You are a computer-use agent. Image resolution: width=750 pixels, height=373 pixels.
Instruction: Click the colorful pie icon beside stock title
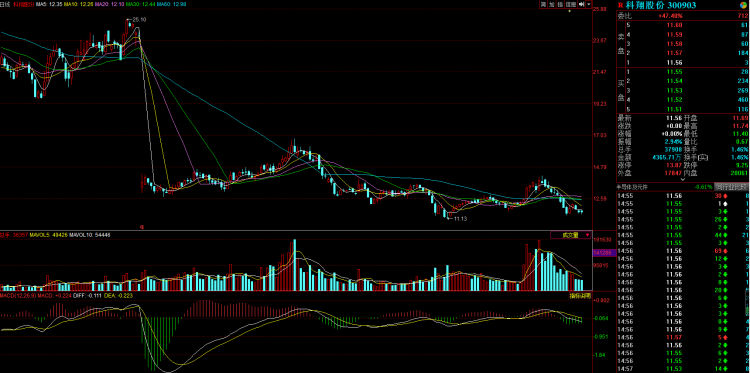[744, 5]
